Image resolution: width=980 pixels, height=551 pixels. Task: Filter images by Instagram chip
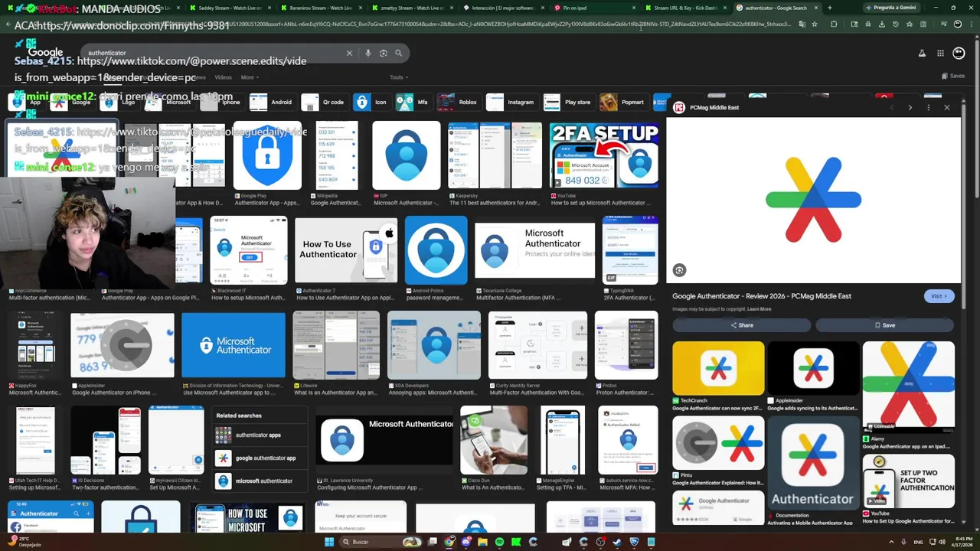point(511,102)
